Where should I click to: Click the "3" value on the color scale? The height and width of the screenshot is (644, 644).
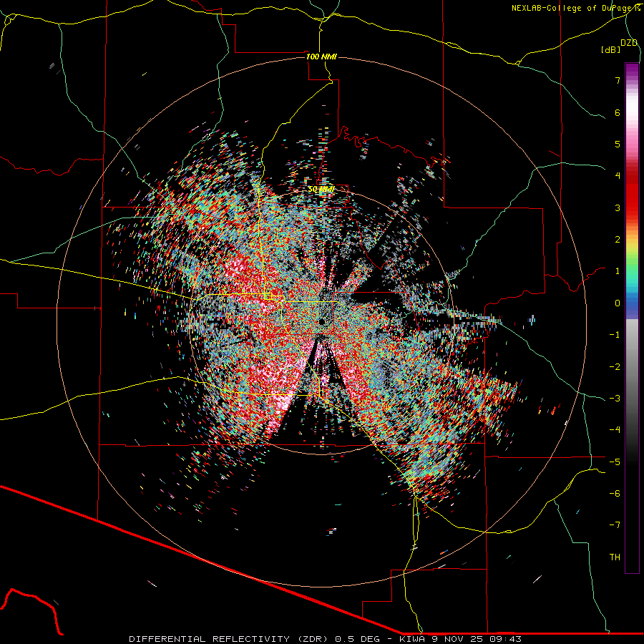click(x=618, y=208)
